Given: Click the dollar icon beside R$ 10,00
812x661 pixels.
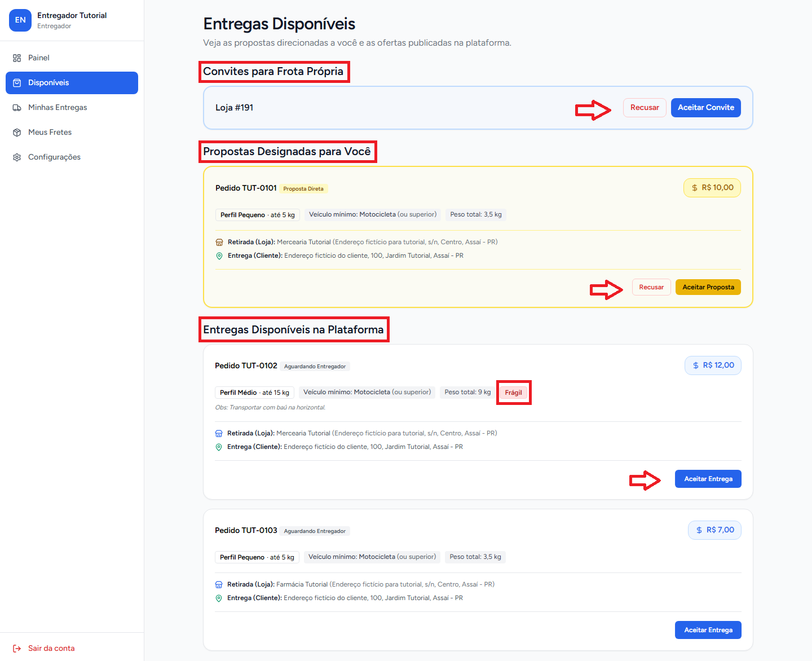Looking at the screenshot, I should pyautogui.click(x=695, y=188).
